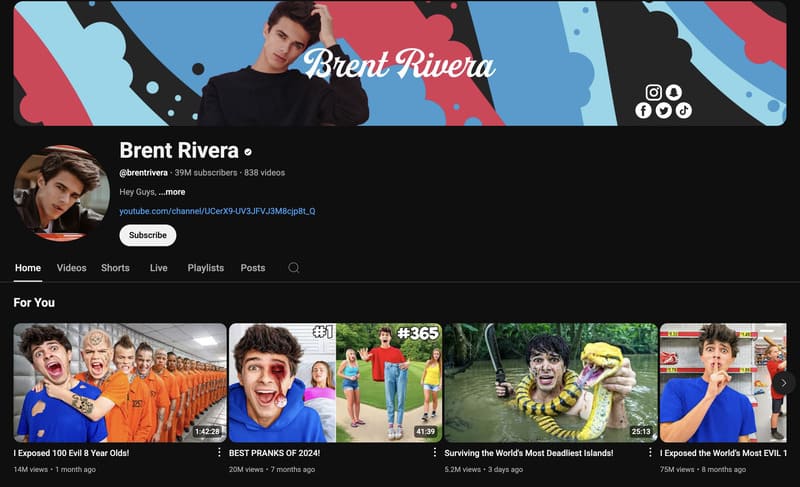Click the @brentrivera handle

(143, 173)
